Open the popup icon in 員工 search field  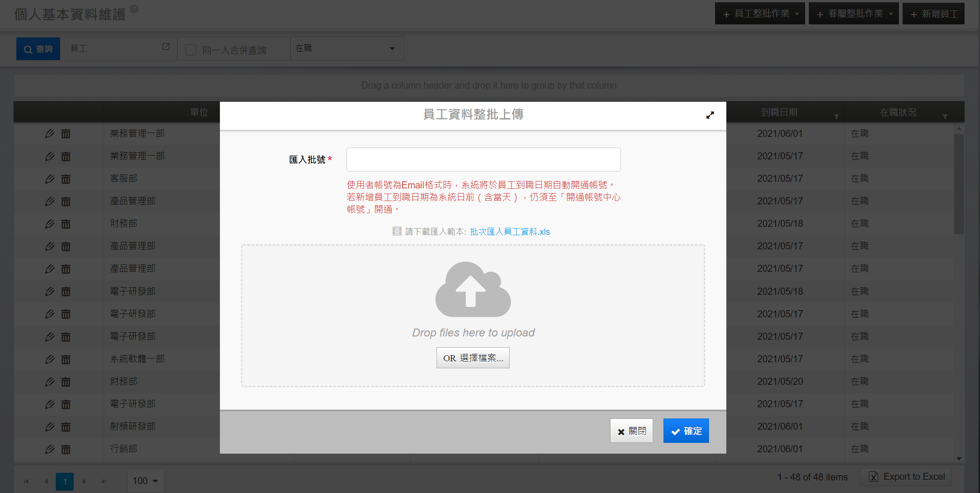(x=166, y=47)
